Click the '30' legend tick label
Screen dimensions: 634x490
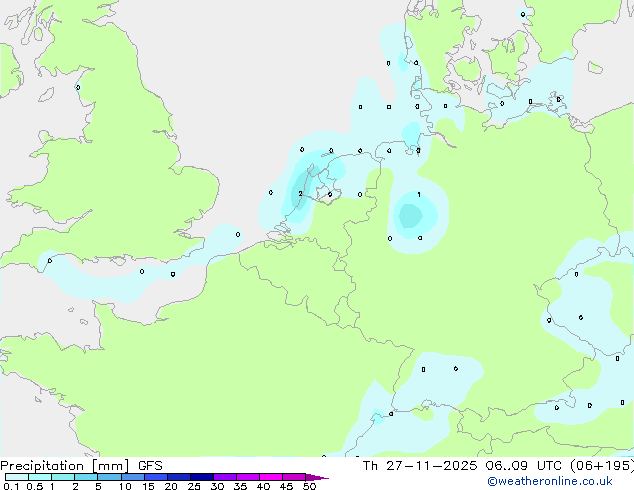[217, 486]
